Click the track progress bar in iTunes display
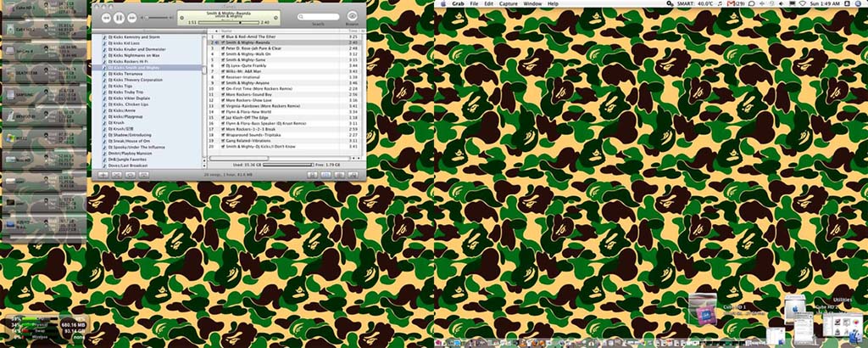868x348 pixels. click(x=229, y=23)
